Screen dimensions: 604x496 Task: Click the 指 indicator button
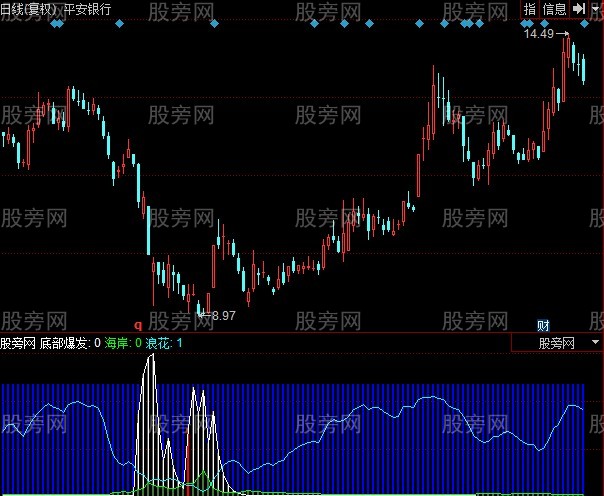[530, 8]
